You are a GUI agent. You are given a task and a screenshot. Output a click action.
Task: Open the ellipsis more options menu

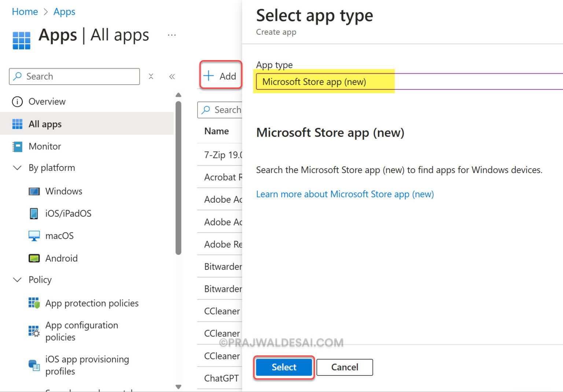click(172, 35)
